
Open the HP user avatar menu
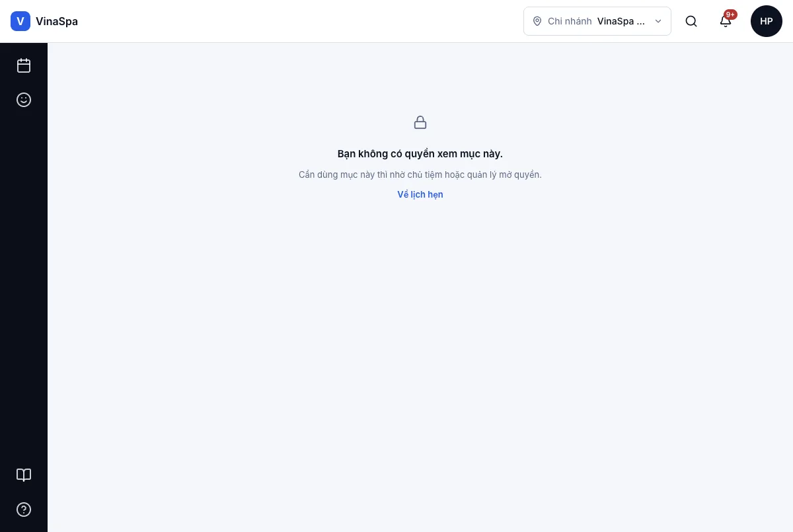(767, 21)
